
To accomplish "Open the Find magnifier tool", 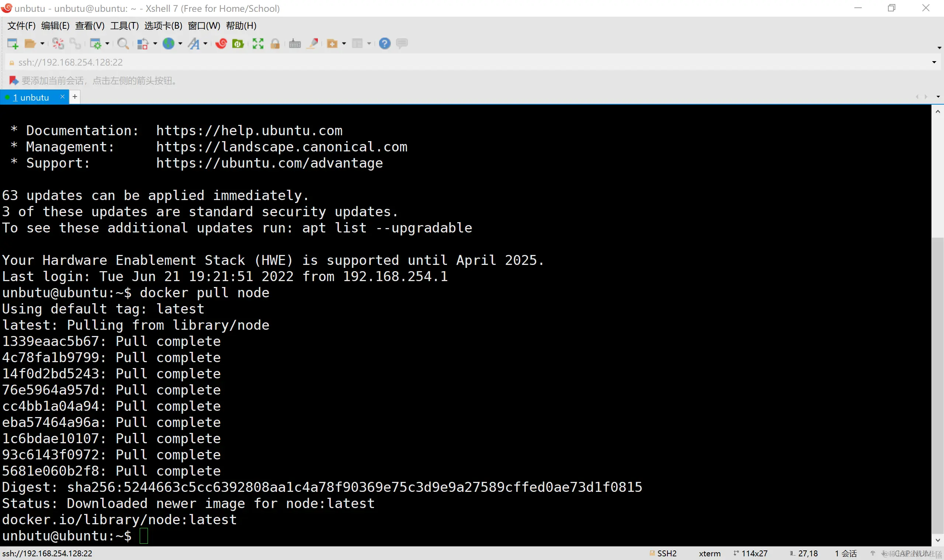I will coord(123,44).
